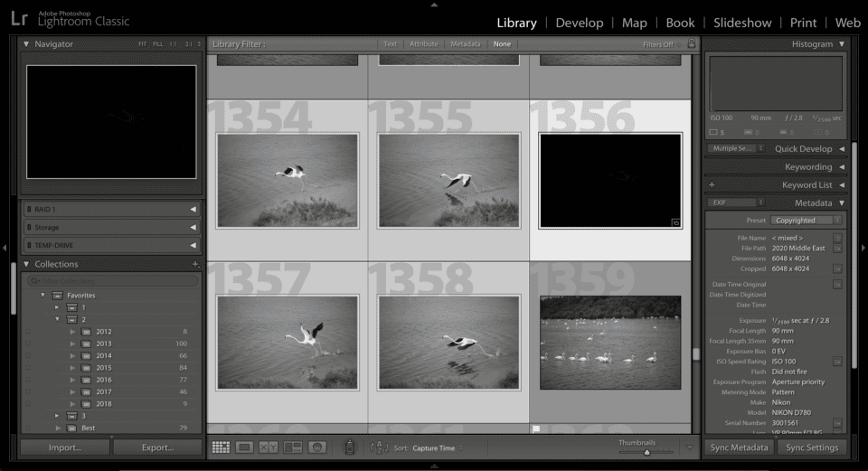Set Navigator zoom to FIT

coord(142,44)
